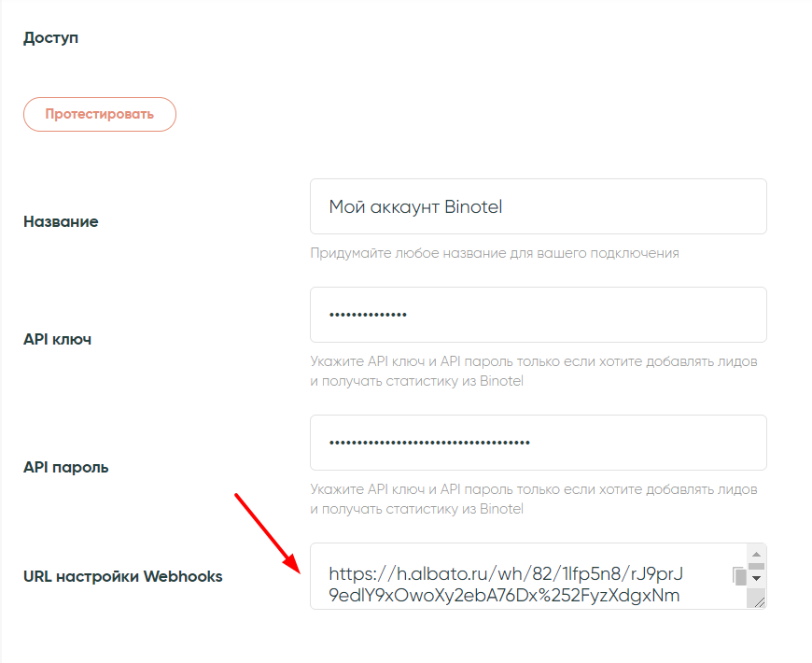812x663 pixels.
Task: Click hint text below API пароль field
Action: click(533, 499)
